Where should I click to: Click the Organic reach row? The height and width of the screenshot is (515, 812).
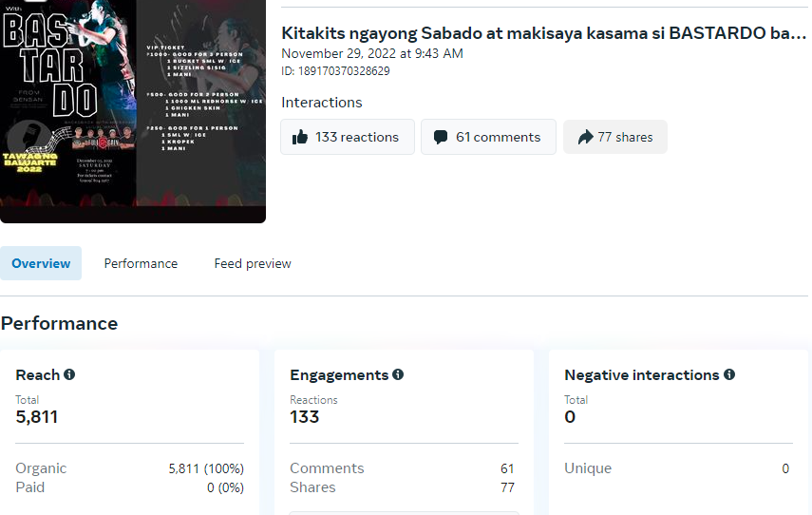pyautogui.click(x=129, y=468)
